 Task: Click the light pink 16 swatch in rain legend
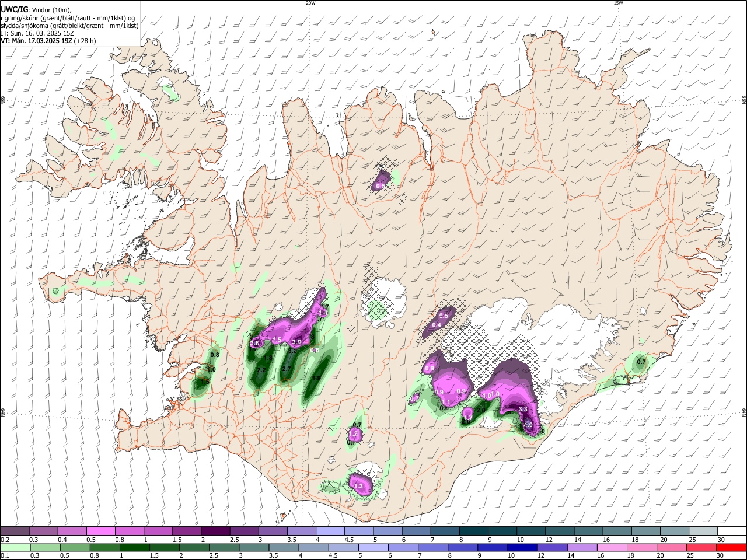click(x=612, y=547)
